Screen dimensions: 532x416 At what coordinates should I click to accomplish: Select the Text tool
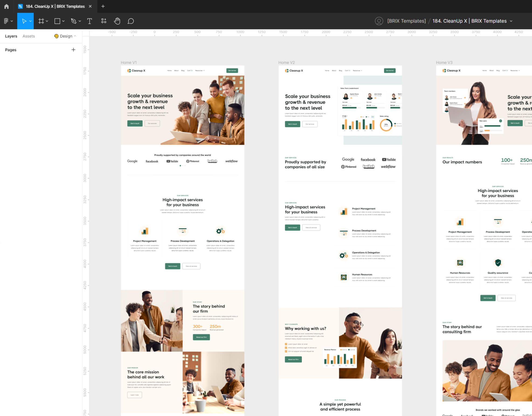(x=89, y=21)
